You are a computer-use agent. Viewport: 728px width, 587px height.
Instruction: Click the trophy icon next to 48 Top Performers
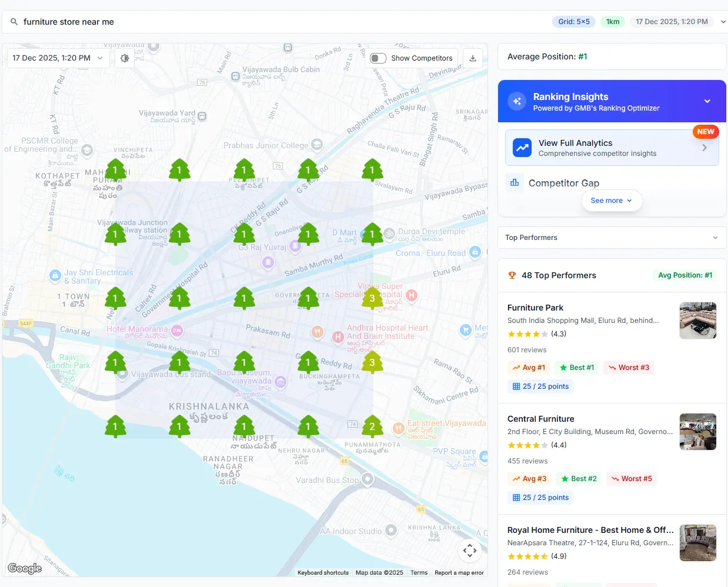click(x=512, y=275)
